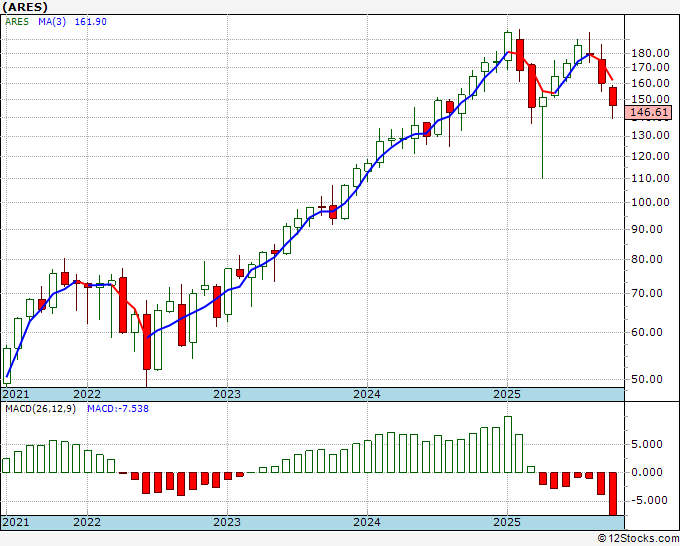This screenshot has height=546, width=680.
Task: Click 2023 on the price chart timeline
Action: (x=227, y=394)
